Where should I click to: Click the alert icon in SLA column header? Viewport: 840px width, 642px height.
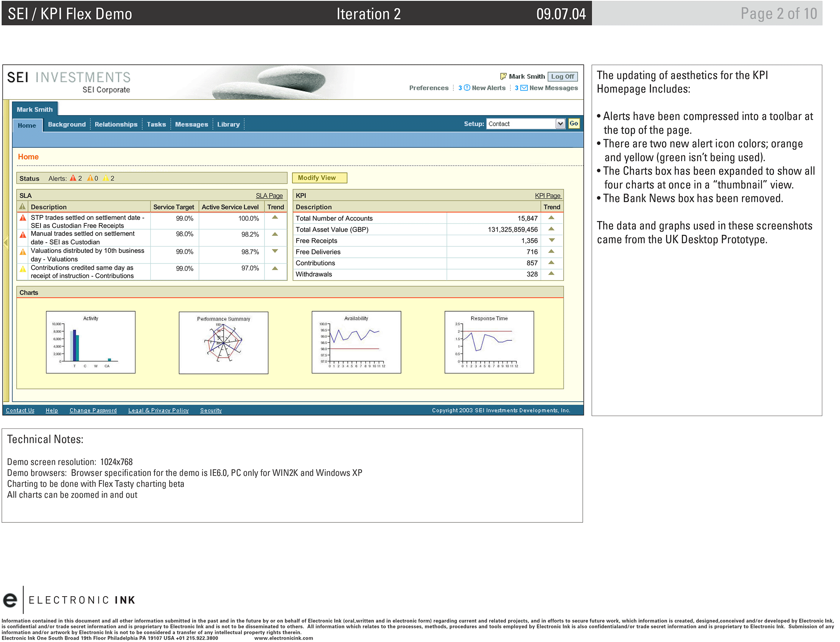point(23,207)
